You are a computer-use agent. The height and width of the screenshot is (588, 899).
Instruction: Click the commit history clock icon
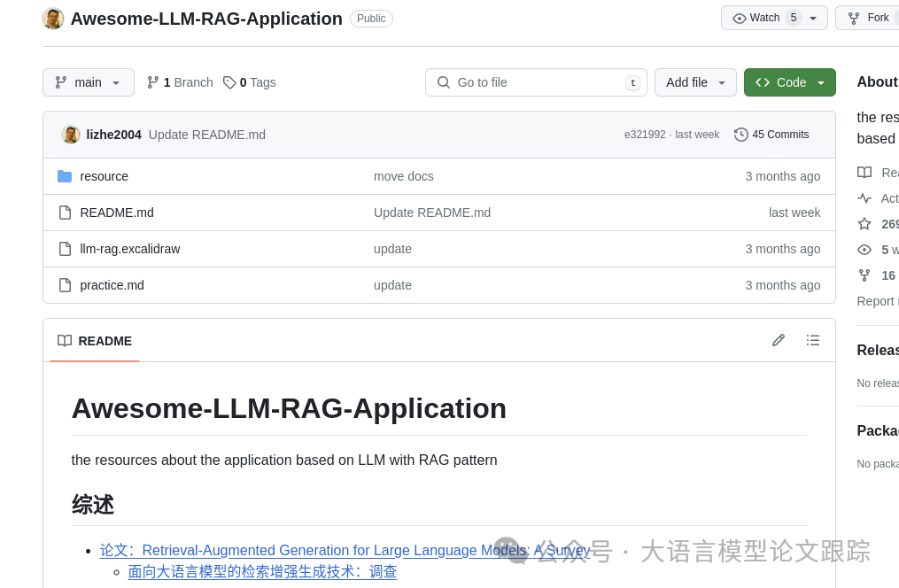click(741, 135)
